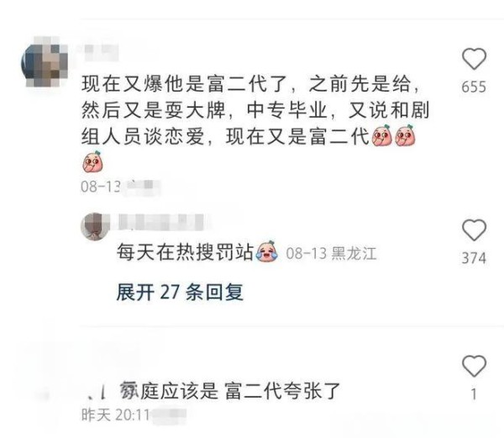Image resolution: width=504 pixels, height=438 pixels.
Task: Click the crying emoji in the reply
Action: 267,251
